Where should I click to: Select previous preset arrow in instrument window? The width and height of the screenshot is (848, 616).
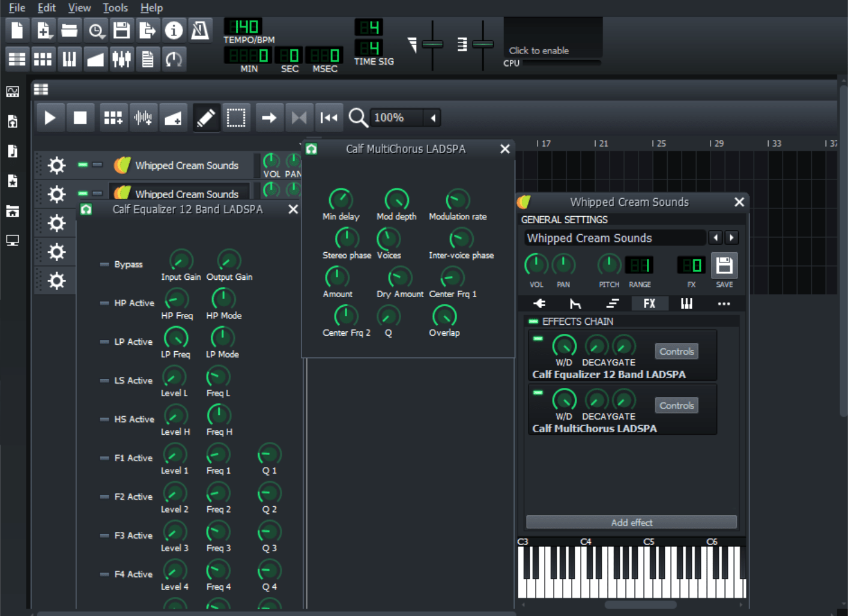click(x=715, y=238)
